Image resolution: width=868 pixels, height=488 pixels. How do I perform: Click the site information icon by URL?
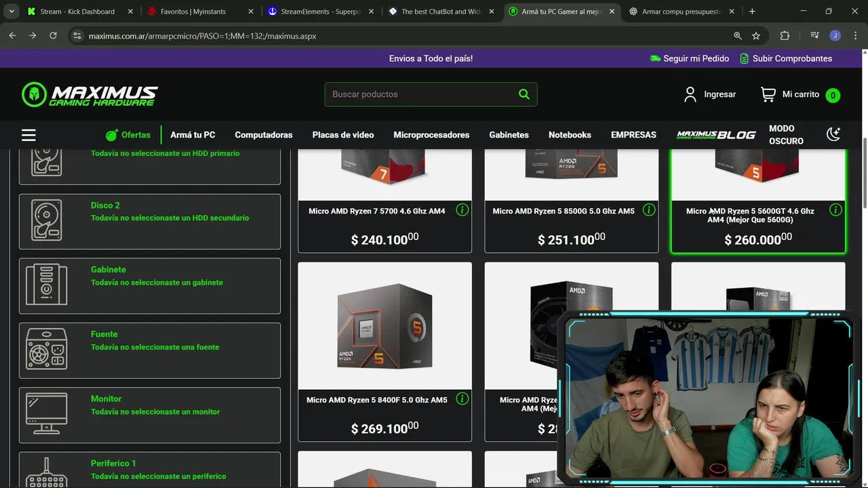[x=77, y=36]
